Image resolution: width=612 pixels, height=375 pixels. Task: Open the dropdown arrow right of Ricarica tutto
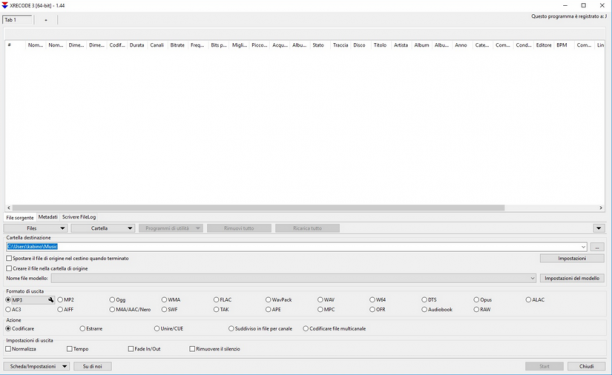[x=598, y=228]
